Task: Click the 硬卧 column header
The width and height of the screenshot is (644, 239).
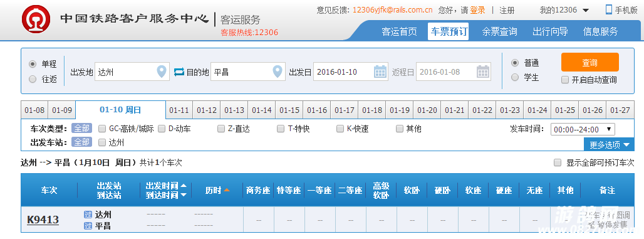Action: pyautogui.click(x=443, y=191)
